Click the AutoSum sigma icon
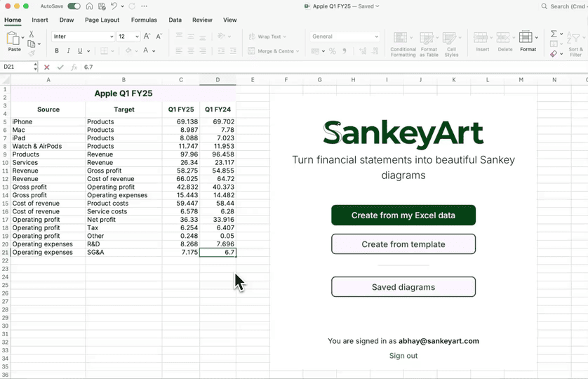Viewport: 588px width, 379px height. (x=554, y=34)
